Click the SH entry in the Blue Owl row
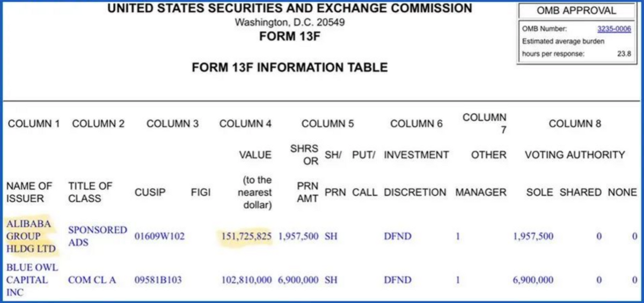The height and width of the screenshot is (303, 644). [x=331, y=280]
